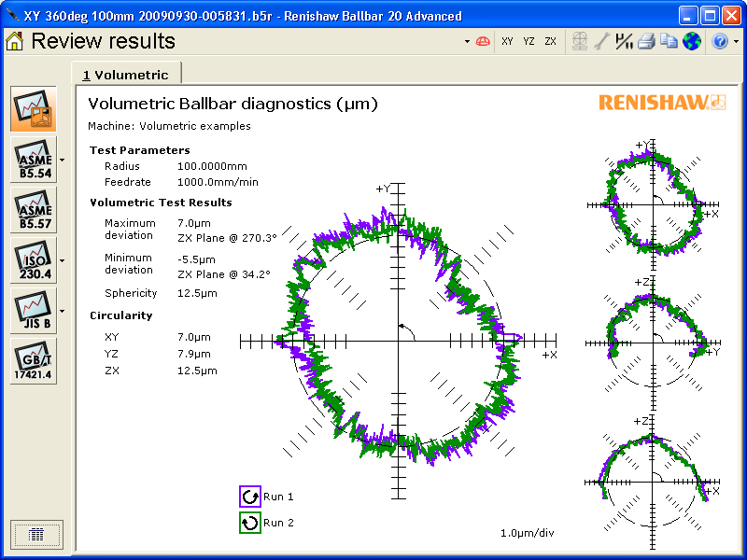Toggle the YZ plane view

[529, 41]
